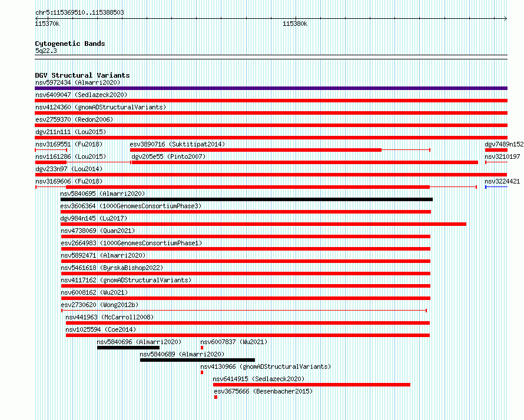Select esv3606364 (1000GenomesConsortiumPhase3) label
Viewport: 524px width, 420px height.
click(x=131, y=206)
